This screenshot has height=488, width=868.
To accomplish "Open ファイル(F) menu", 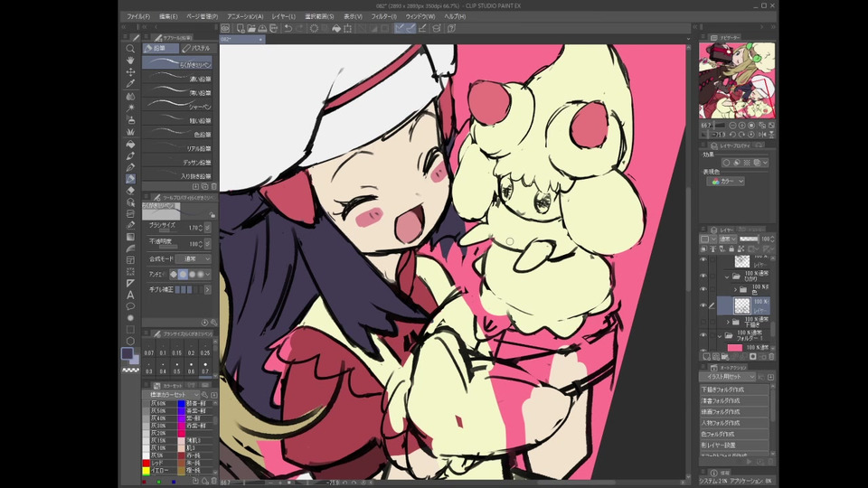I will pyautogui.click(x=138, y=16).
